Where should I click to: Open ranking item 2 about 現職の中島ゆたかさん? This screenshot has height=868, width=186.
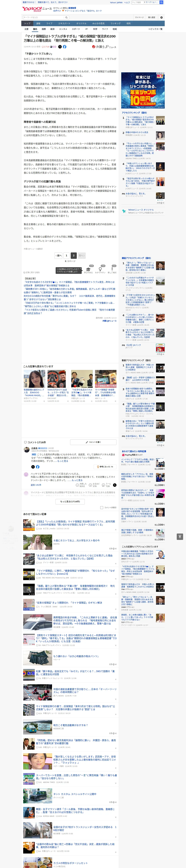pyautogui.click(x=137, y=132)
